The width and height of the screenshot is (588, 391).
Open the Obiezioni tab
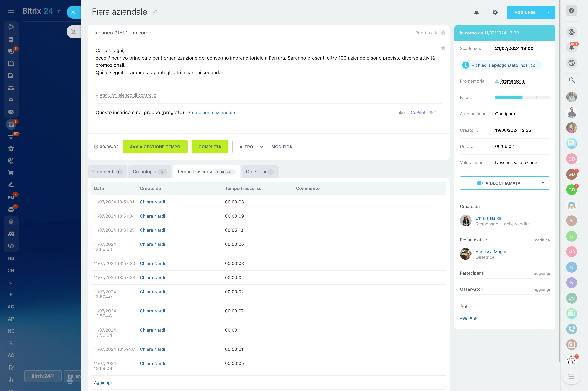(x=260, y=172)
